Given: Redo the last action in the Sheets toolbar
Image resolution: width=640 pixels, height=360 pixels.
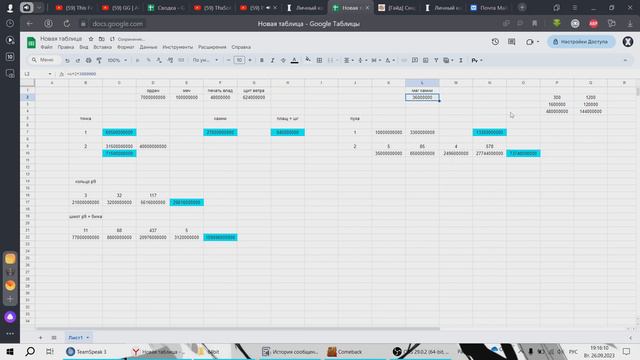Looking at the screenshot, I should pyautogui.click(x=78, y=60).
